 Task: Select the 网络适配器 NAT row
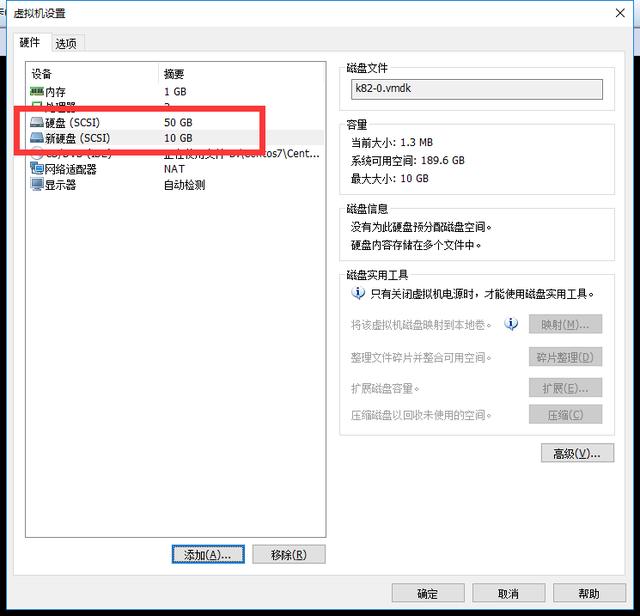pos(176,169)
